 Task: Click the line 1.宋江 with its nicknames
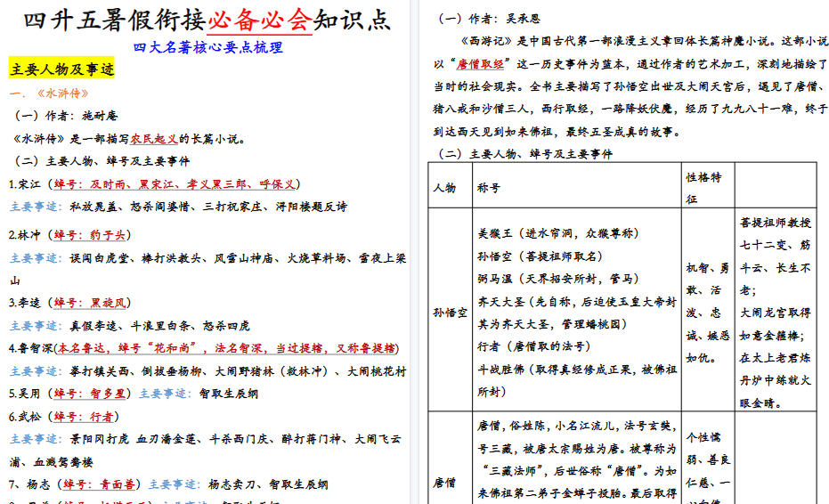tap(154, 184)
